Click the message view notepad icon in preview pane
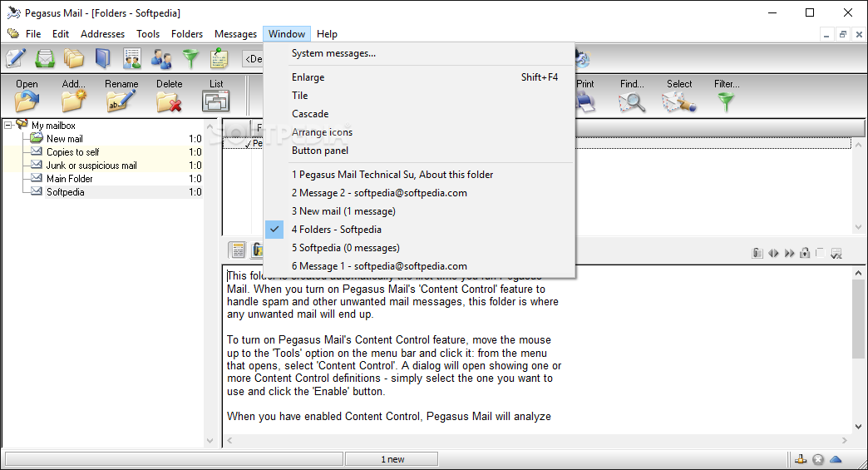This screenshot has width=868, height=470. click(x=238, y=250)
